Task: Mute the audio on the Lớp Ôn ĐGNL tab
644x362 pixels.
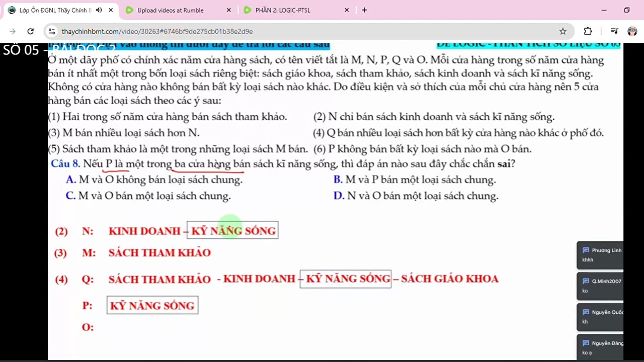Action: point(99,10)
